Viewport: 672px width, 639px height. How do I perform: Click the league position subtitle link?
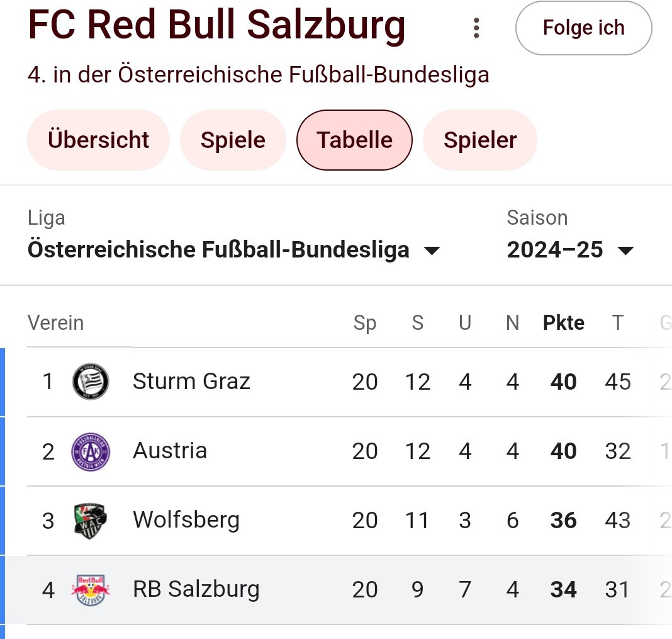point(258,75)
